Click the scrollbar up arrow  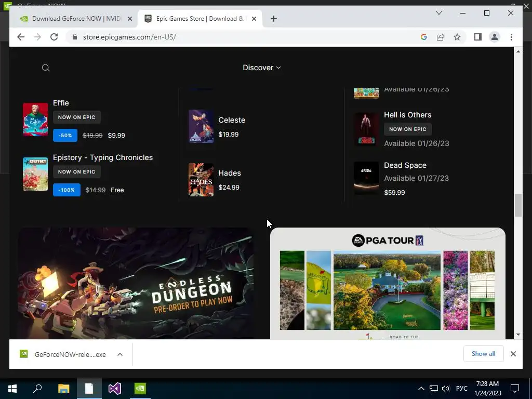coord(518,51)
